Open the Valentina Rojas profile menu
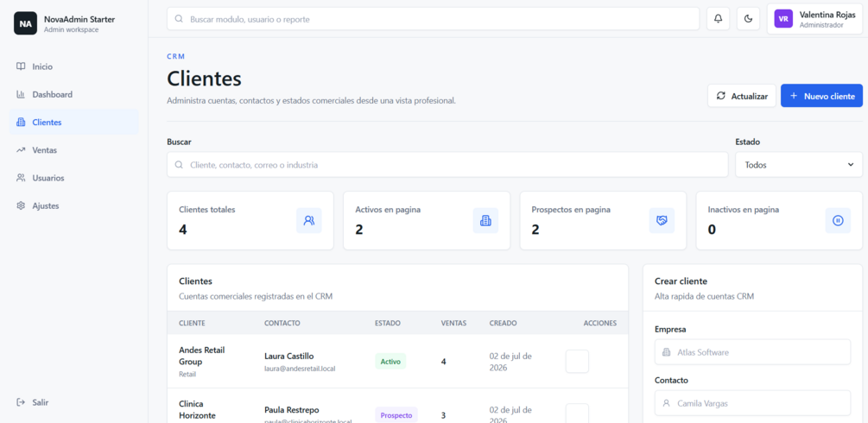The height and width of the screenshot is (423, 868). point(814,19)
